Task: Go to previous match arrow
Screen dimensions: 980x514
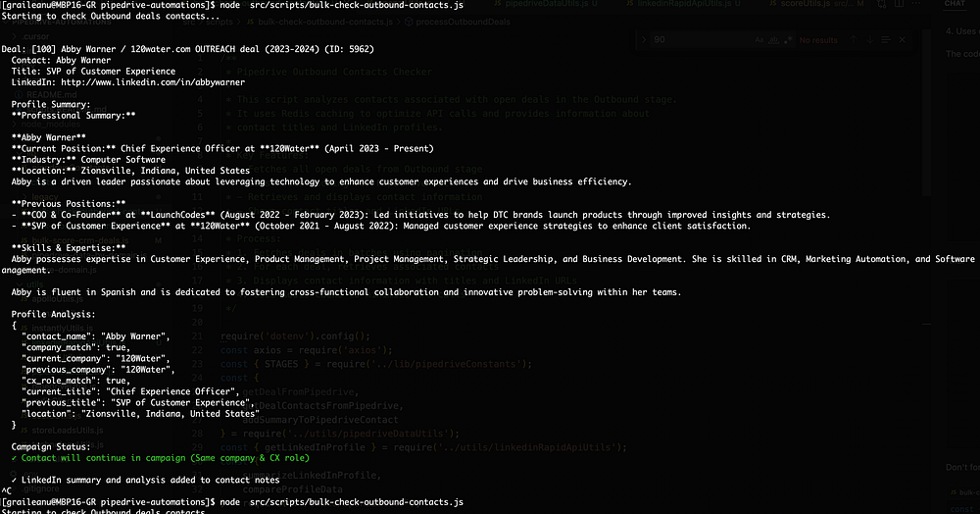Action: click(854, 40)
